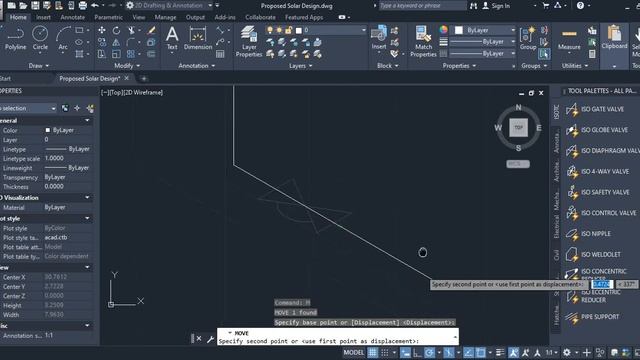Activate the Match Properties tool
The height and width of the screenshot is (360, 640).
coord(423,41)
